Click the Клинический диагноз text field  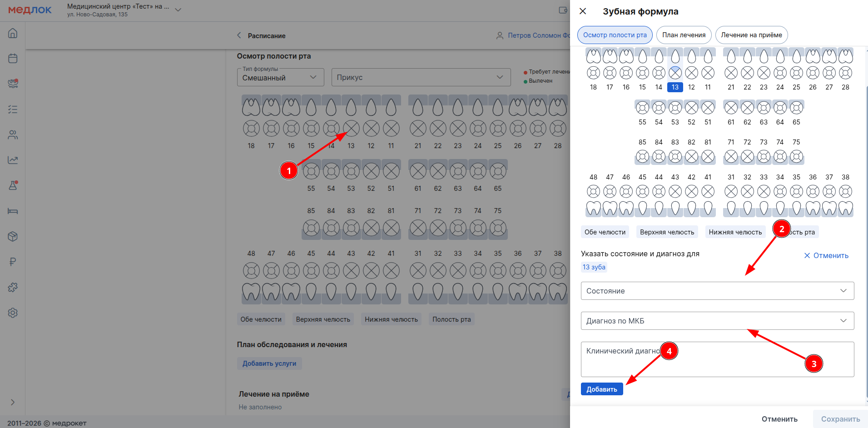[717, 359]
